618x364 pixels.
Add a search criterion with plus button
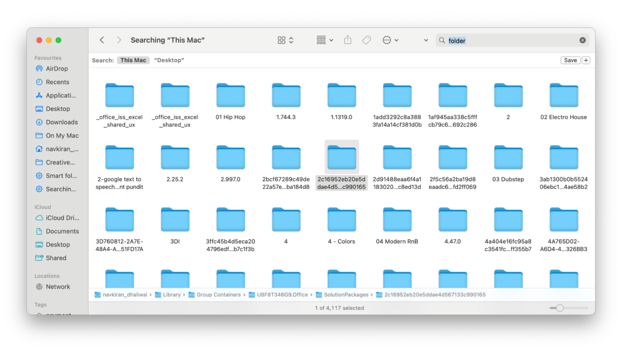point(586,60)
